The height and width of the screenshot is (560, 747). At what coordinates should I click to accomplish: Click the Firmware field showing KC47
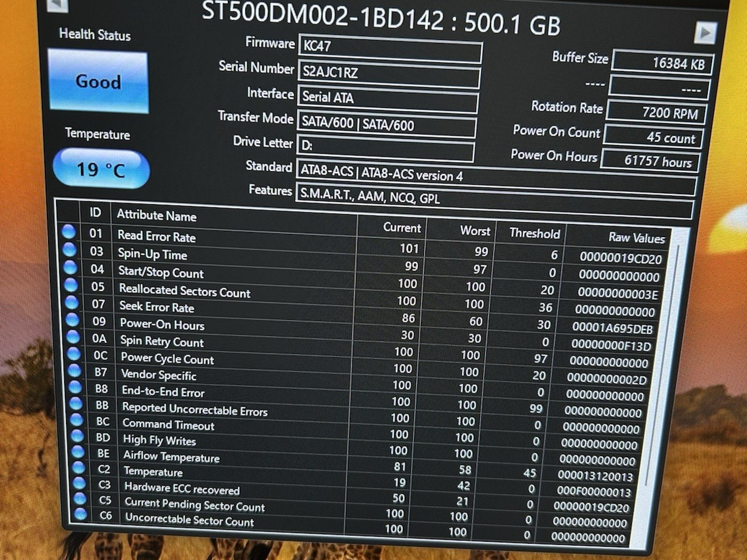(x=390, y=49)
